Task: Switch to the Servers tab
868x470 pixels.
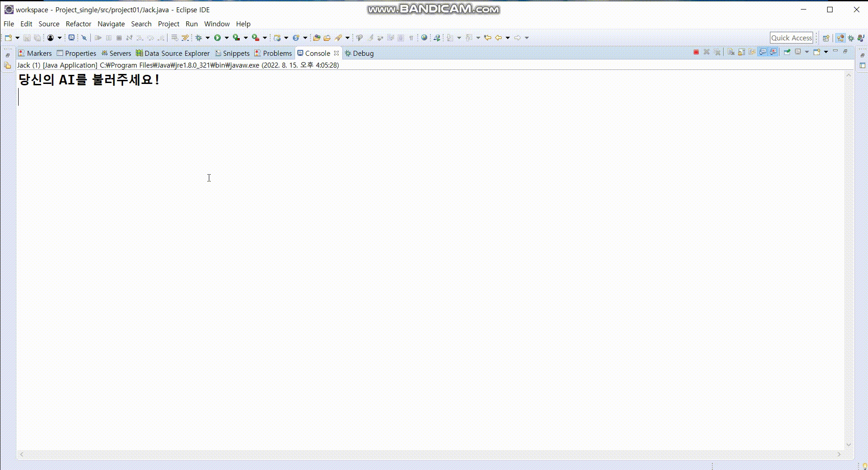Action: [116, 53]
